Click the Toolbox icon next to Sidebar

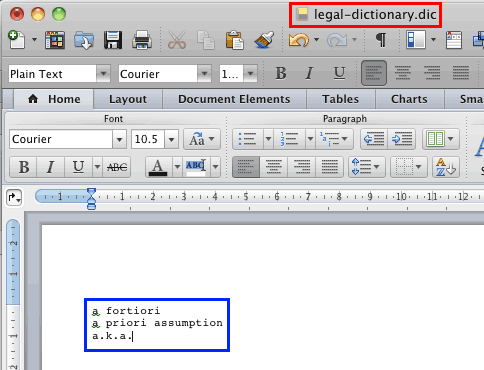[x=454, y=40]
